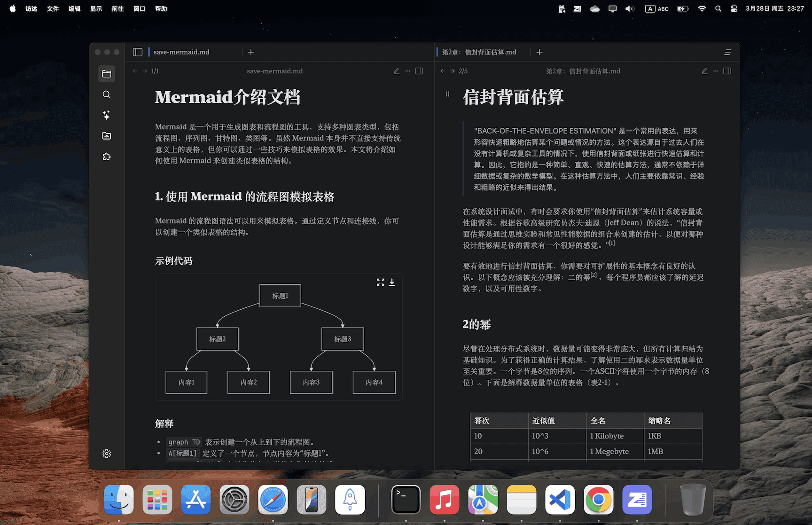
Task: Edit mode pencil in left pane
Action: click(x=396, y=71)
